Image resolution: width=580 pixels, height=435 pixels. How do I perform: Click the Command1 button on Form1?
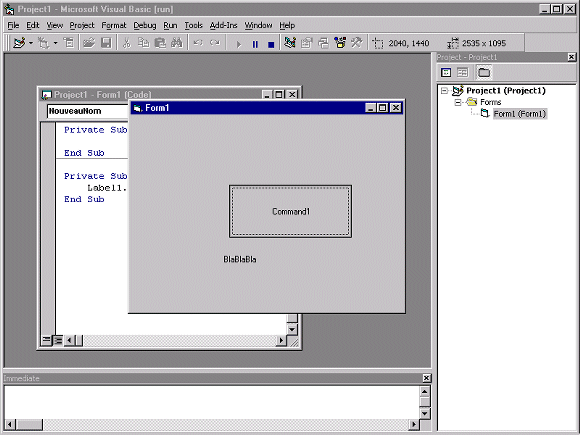[290, 212]
